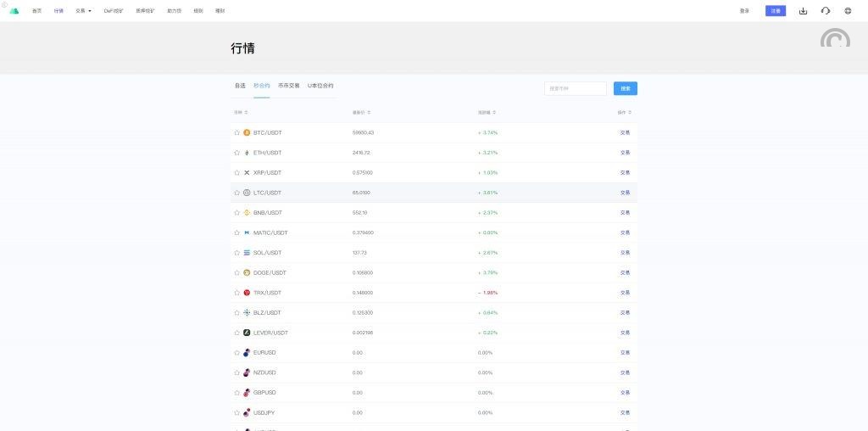Sort by the 最新价 column arrows
The image size is (868, 431).
click(369, 113)
